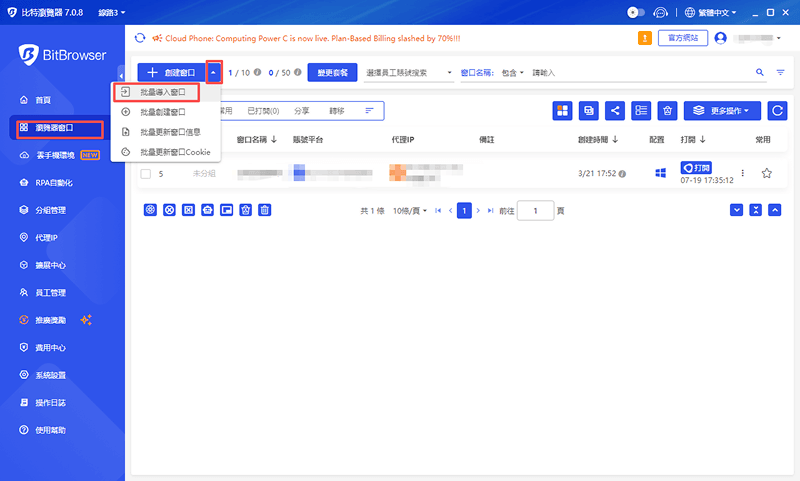Switch to the grid view toggle button
Screen dimensions: 800x481
[562, 111]
